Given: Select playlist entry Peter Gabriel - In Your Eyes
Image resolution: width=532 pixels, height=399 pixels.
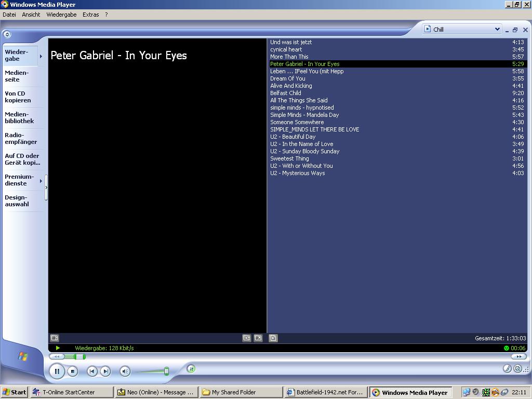Looking at the screenshot, I should coord(397,64).
